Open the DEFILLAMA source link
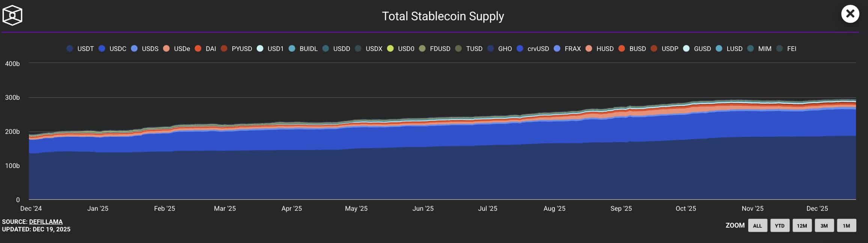The image size is (868, 243). click(46, 222)
